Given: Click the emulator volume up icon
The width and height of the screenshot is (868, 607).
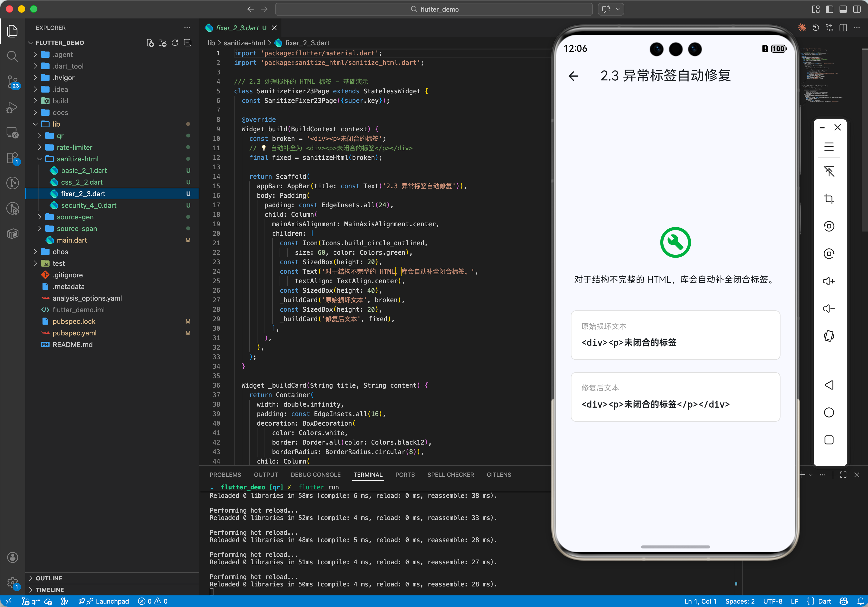Looking at the screenshot, I should click(829, 281).
